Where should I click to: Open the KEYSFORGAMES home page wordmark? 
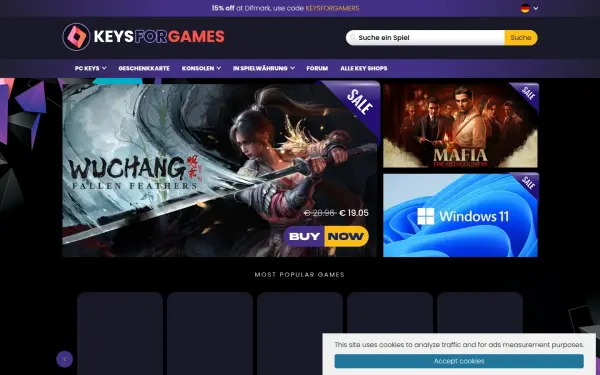[159, 37]
